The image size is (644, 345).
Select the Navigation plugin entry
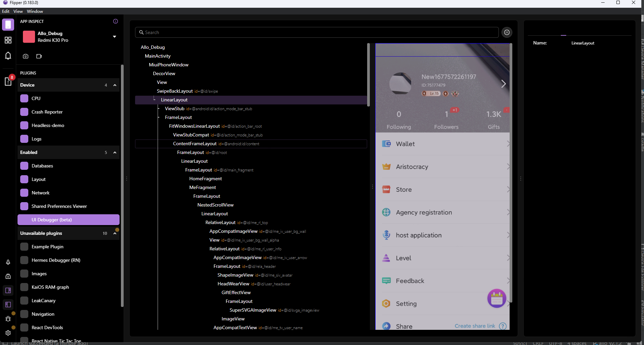coord(68,314)
